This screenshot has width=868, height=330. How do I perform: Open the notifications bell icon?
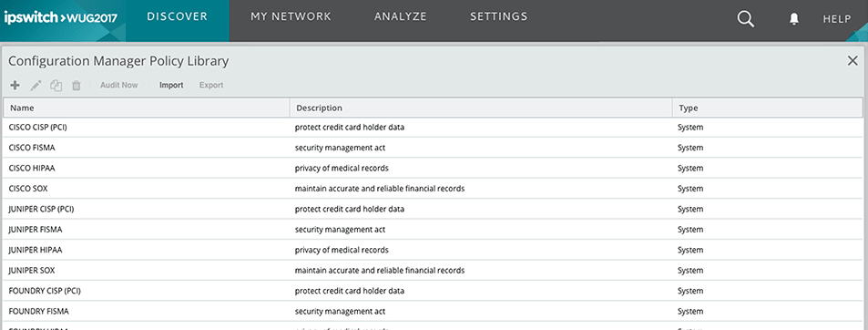(794, 19)
